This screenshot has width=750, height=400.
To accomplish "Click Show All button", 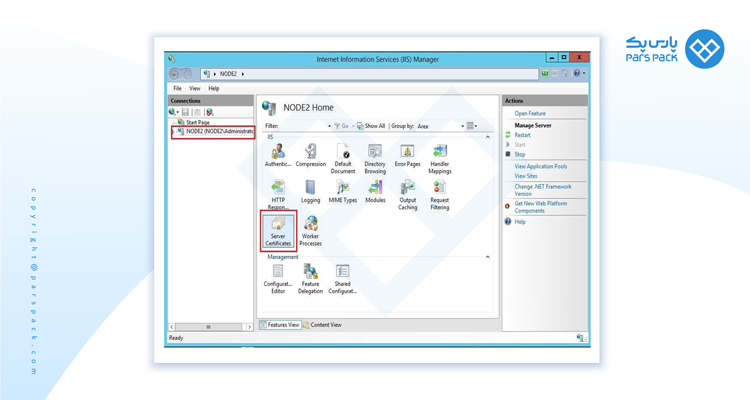I will point(371,126).
